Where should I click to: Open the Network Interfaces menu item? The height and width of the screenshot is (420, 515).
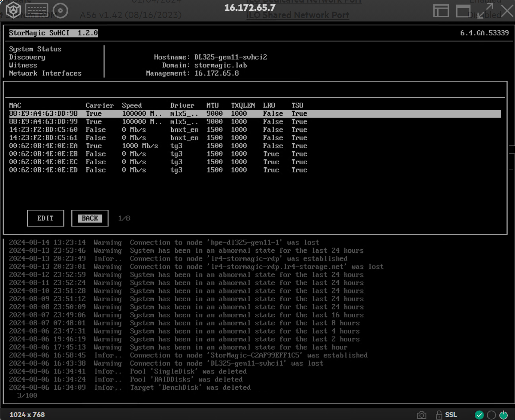click(45, 73)
